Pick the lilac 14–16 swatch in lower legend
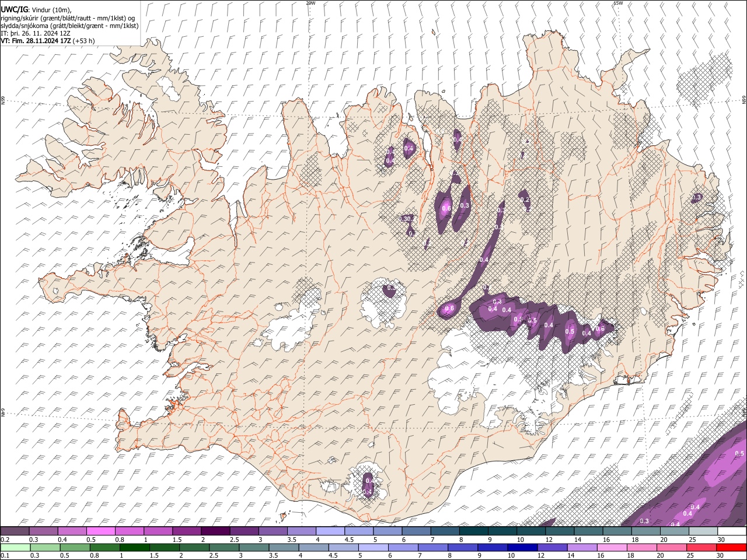The height and width of the screenshot is (560, 747). [x=582, y=547]
